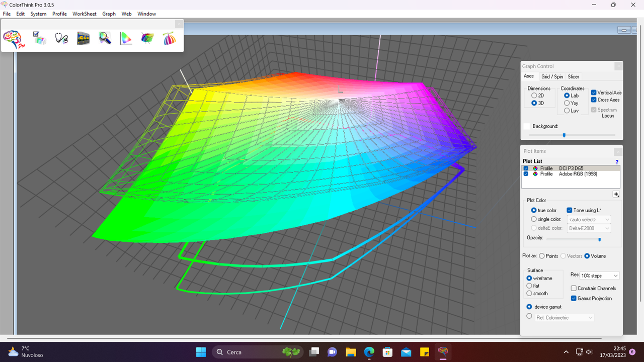The width and height of the screenshot is (644, 362).
Task: Open the 3D Grapher icon
Action: pos(147,38)
